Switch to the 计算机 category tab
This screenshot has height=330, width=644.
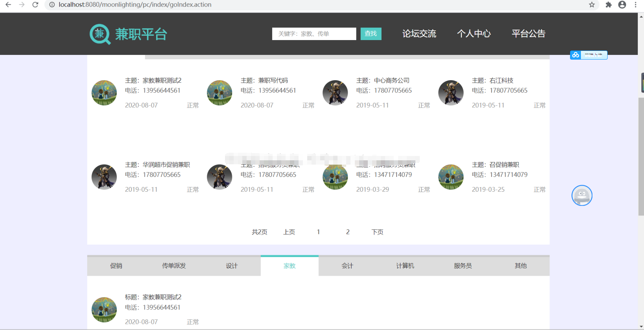pos(405,266)
